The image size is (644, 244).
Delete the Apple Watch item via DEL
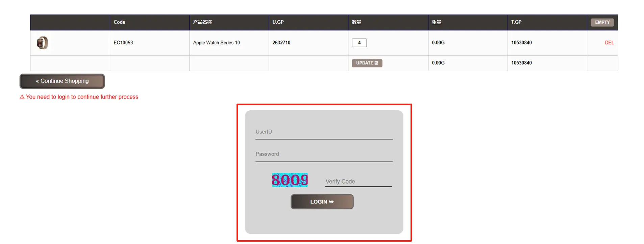coord(609,43)
